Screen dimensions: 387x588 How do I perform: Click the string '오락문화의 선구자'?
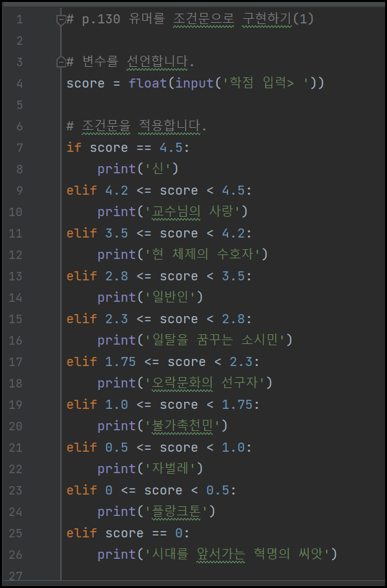point(205,382)
